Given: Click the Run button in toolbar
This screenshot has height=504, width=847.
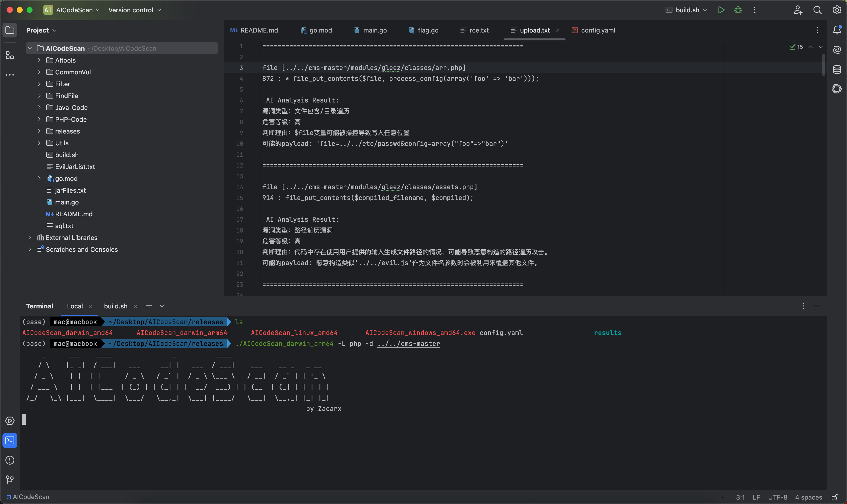Looking at the screenshot, I should (721, 10).
